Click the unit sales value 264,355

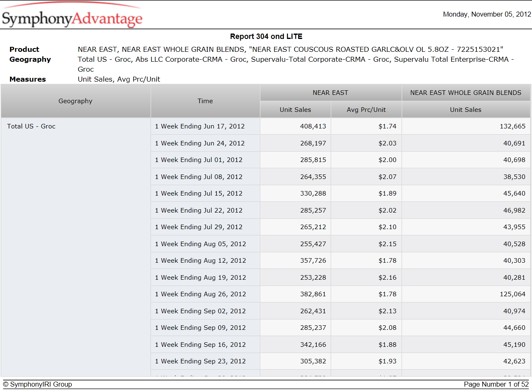[x=313, y=177]
